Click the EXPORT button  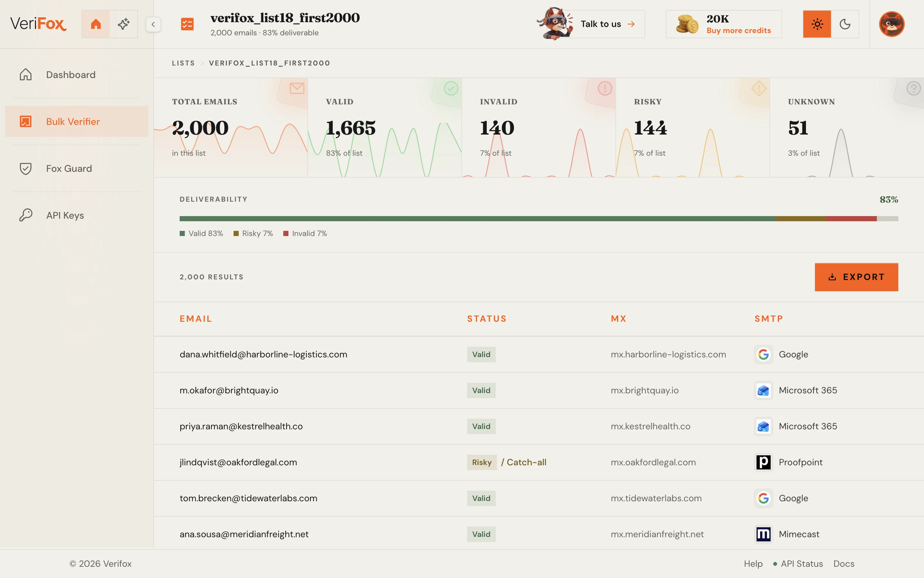(x=856, y=277)
